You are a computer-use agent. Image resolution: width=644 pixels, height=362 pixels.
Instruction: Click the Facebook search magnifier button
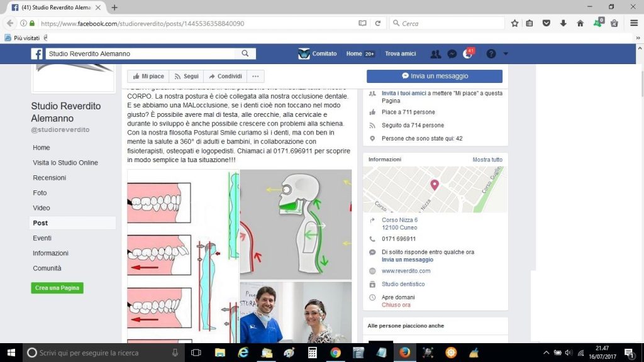point(245,54)
